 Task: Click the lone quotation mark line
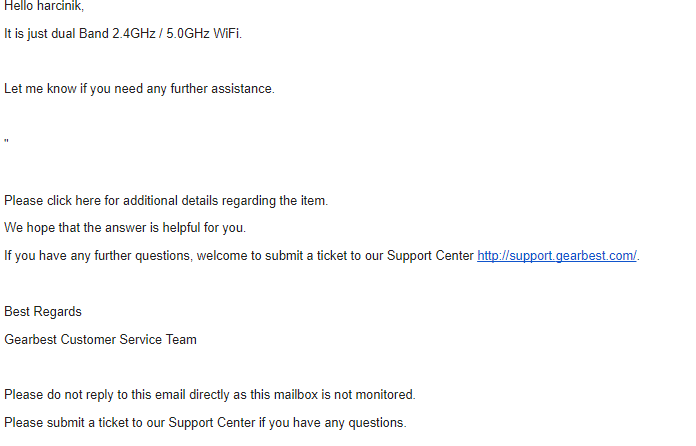(x=7, y=143)
